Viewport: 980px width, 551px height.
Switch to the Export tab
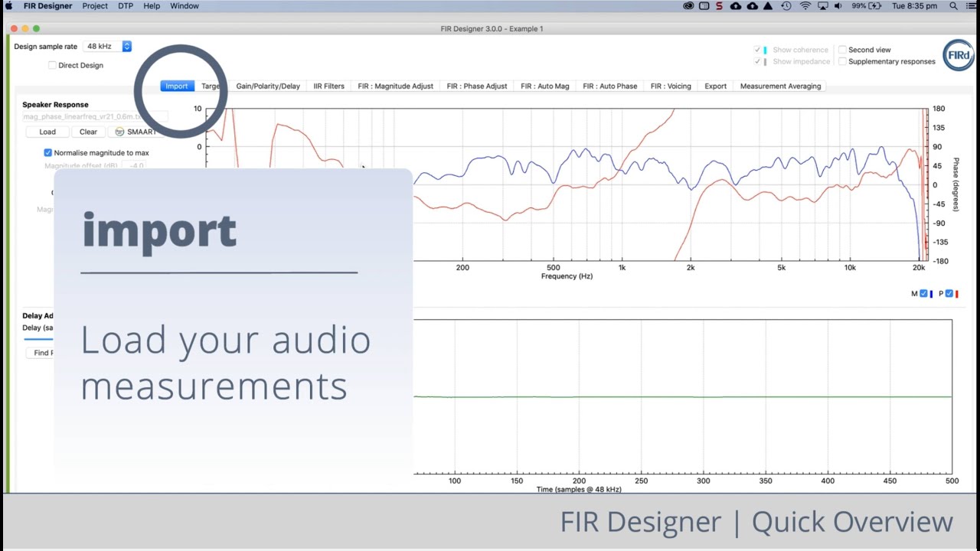(x=716, y=86)
